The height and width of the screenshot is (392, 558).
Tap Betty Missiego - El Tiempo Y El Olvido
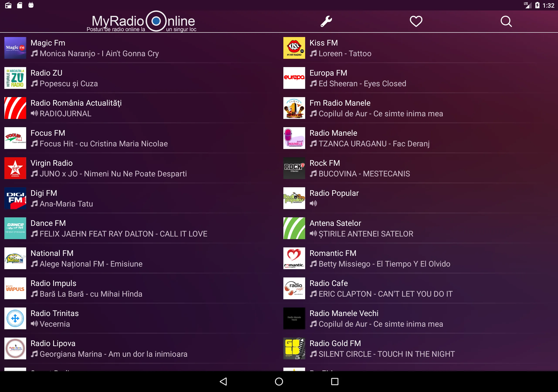pyautogui.click(x=384, y=264)
